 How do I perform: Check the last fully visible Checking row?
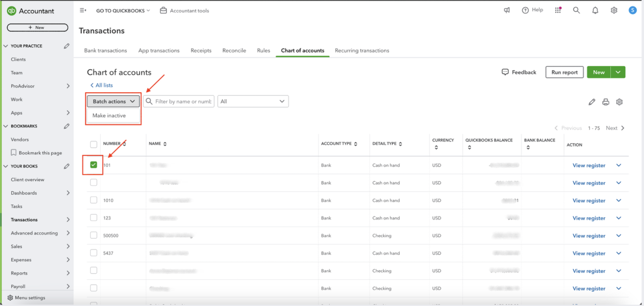coord(94,288)
